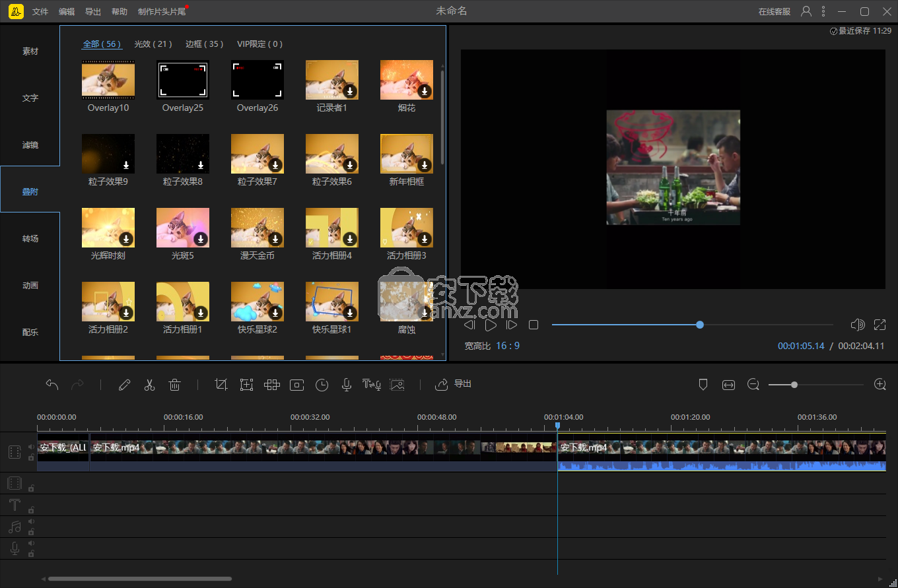The height and width of the screenshot is (588, 898).
Task: Open fullscreen preview icon
Action: point(880,325)
